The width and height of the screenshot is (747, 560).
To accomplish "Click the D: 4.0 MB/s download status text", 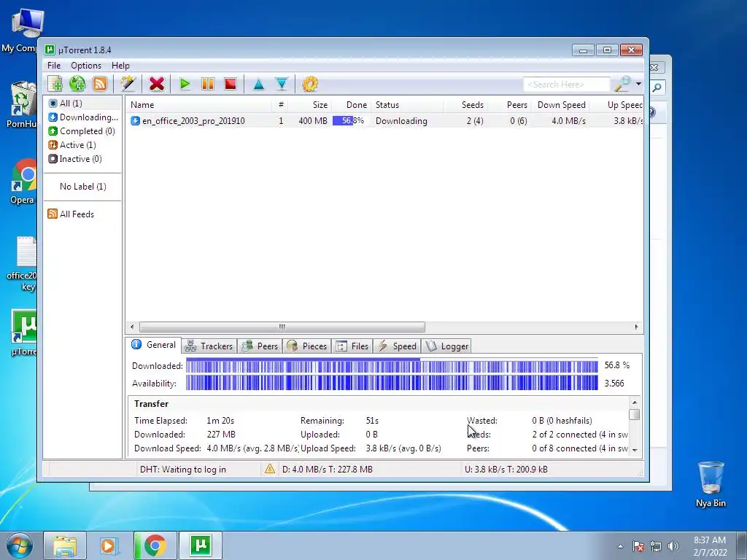I will pos(328,470).
